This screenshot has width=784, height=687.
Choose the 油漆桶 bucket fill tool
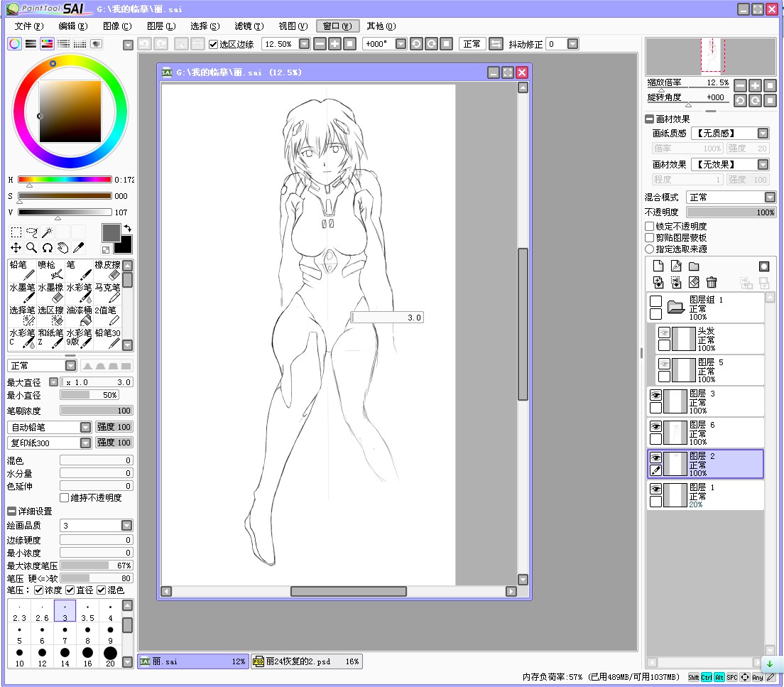79,315
